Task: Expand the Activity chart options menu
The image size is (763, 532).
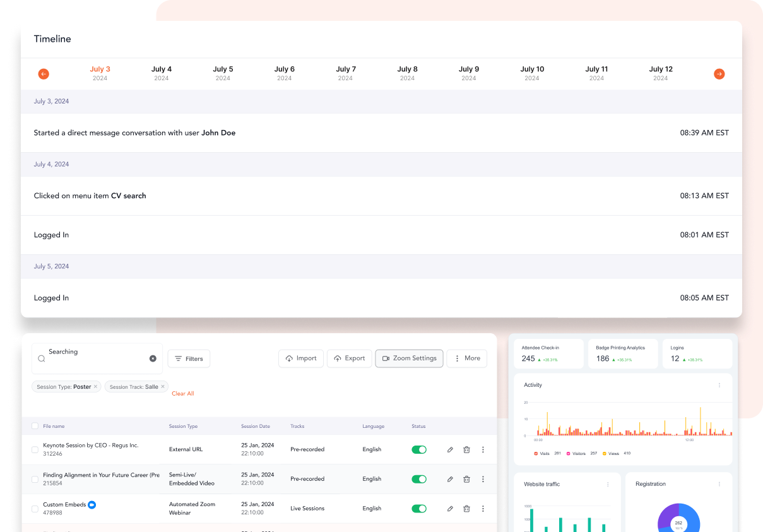Action: point(719,385)
